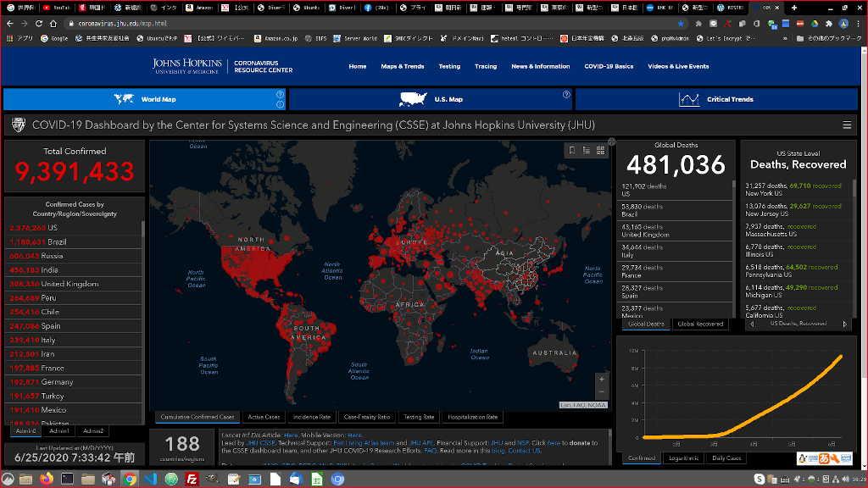Zoom in on the map with plus
Screen dimensions: 868x488
pyautogui.click(x=602, y=379)
